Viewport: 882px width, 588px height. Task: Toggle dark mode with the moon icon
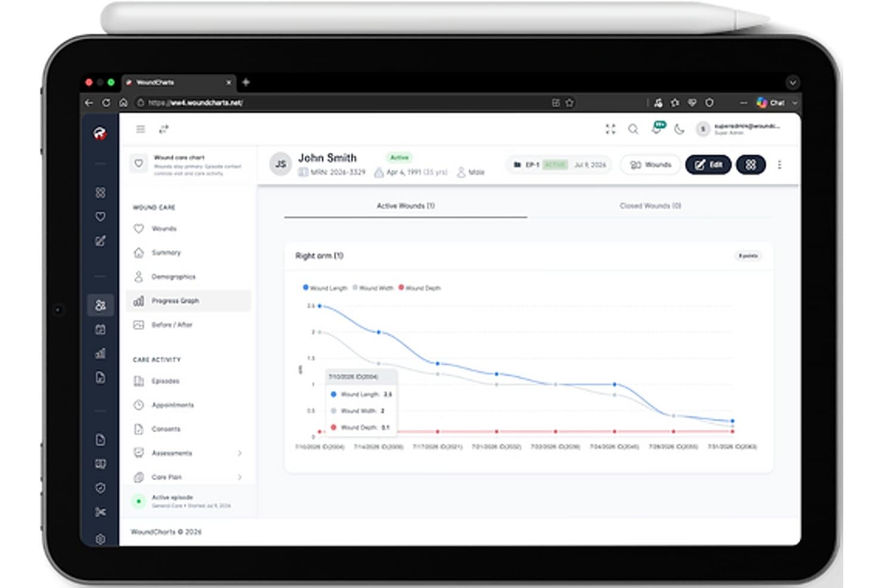tap(679, 129)
